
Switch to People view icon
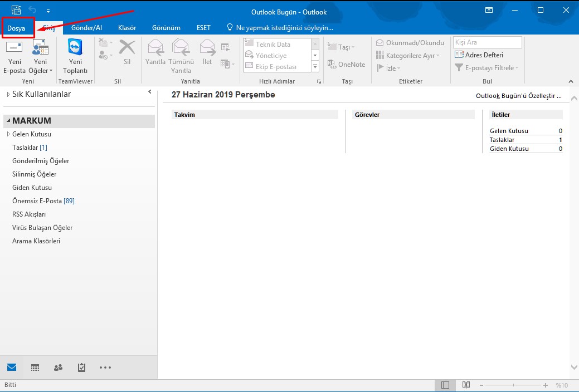[x=58, y=367]
